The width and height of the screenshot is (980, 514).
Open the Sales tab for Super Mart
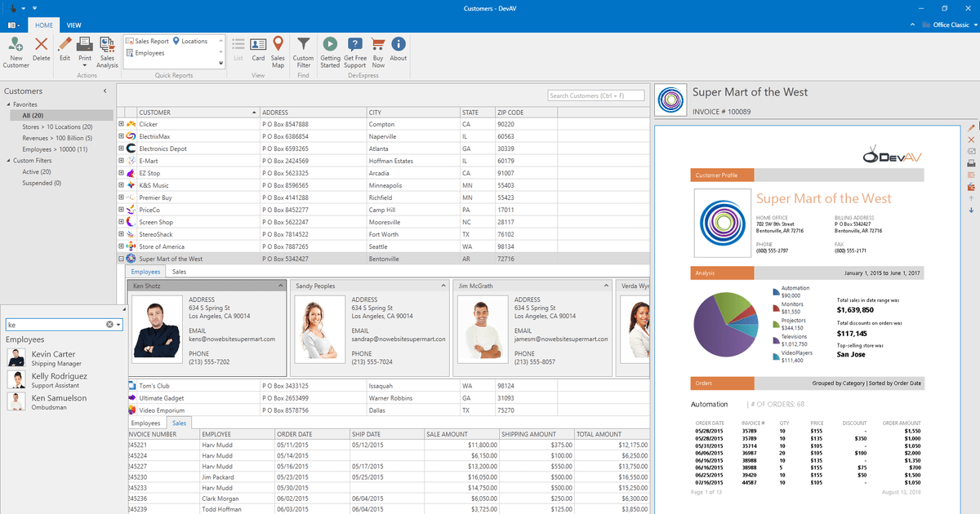177,271
